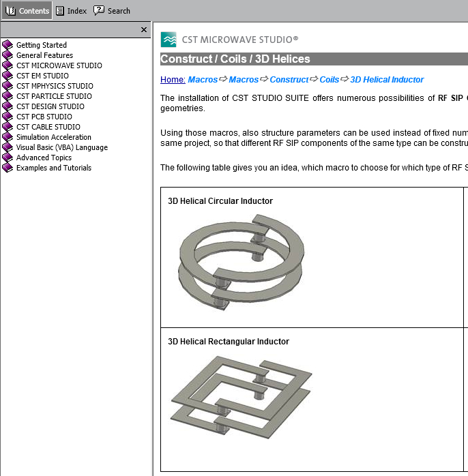Click the book icon beside CST MICROWAVE STUDIO
The height and width of the screenshot is (476, 468).
pos(8,65)
